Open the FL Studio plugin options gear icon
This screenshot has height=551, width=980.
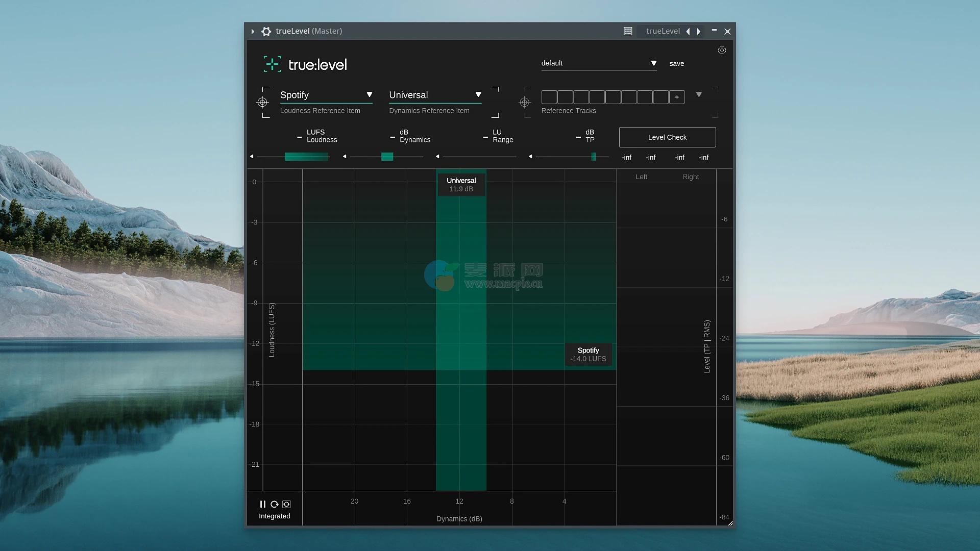click(266, 32)
